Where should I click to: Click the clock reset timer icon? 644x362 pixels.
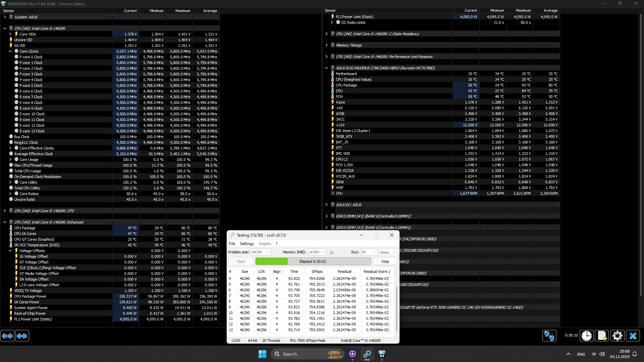click(587, 336)
